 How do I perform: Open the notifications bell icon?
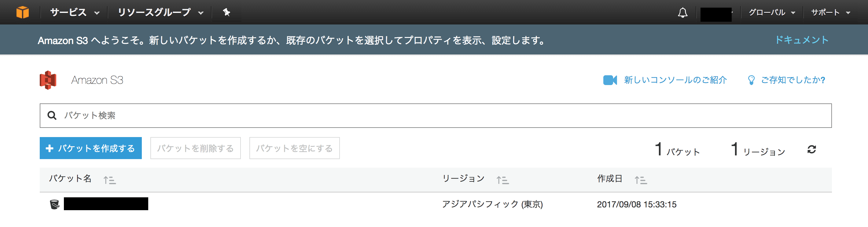(x=683, y=13)
